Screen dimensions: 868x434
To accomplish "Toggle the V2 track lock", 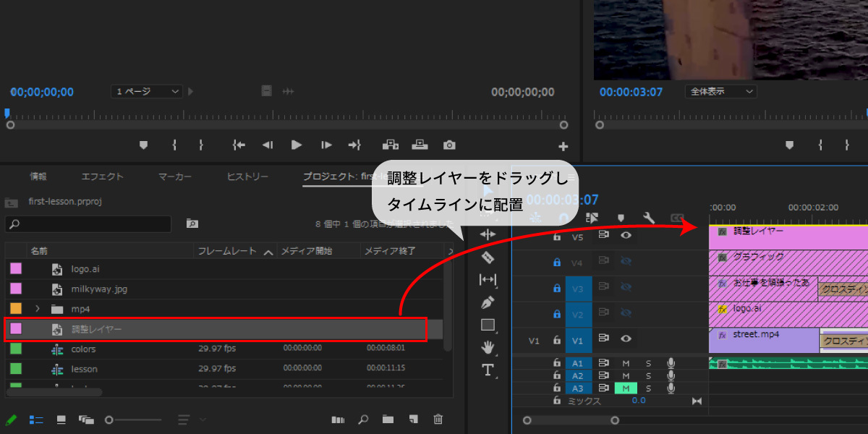I will click(x=557, y=314).
